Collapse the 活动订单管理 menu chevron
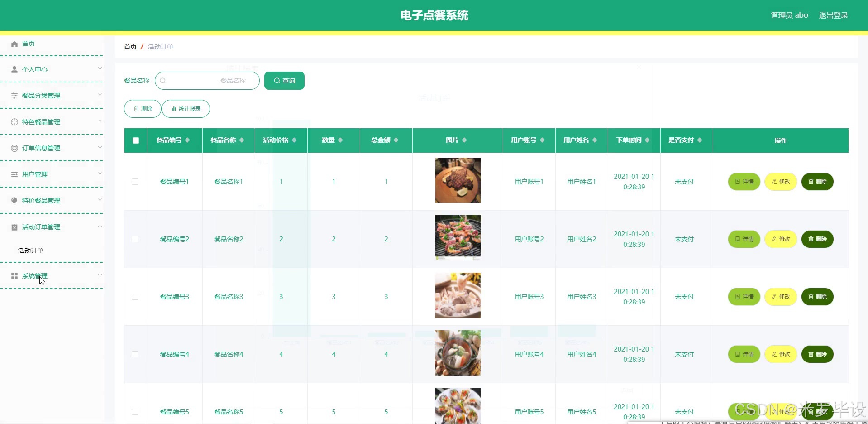The width and height of the screenshot is (868, 424). click(100, 226)
